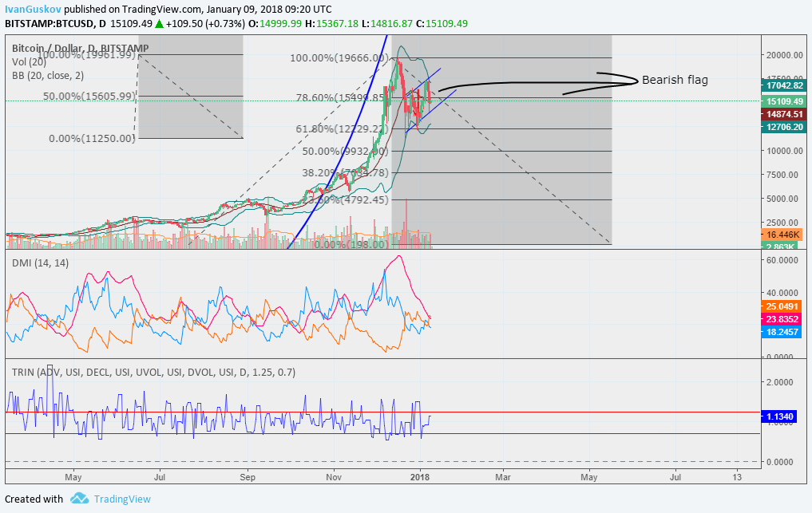
Task: Click the 100.00%(19666.00) Fibonacci label
Action: pyautogui.click(x=339, y=58)
